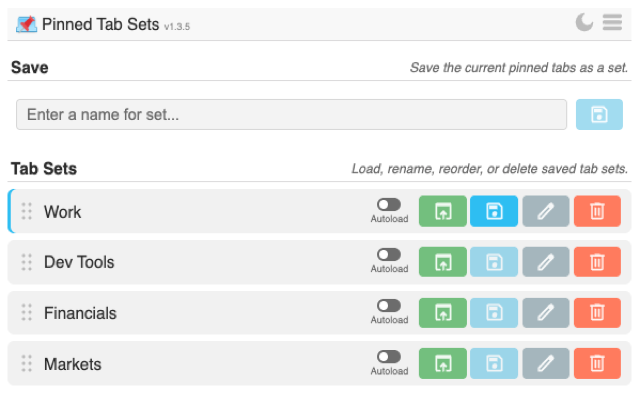Select the Financials tab set row

[200, 313]
